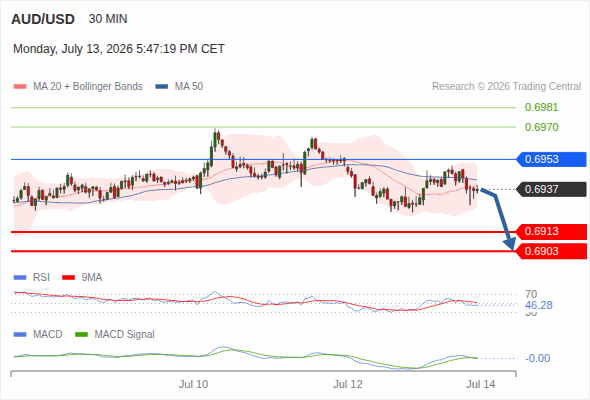Click the blue 0.6953 pivot price tag
Image resolution: width=590 pixels, height=400 pixels.
click(x=551, y=159)
